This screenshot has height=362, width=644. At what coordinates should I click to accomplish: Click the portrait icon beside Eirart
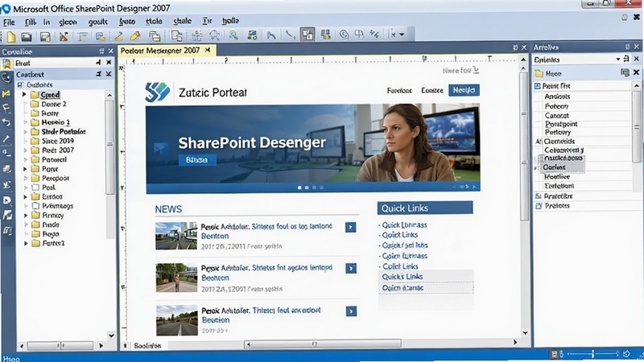click(x=6, y=64)
